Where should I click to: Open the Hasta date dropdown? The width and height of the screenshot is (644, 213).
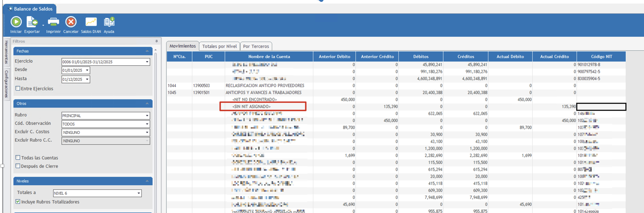click(87, 80)
